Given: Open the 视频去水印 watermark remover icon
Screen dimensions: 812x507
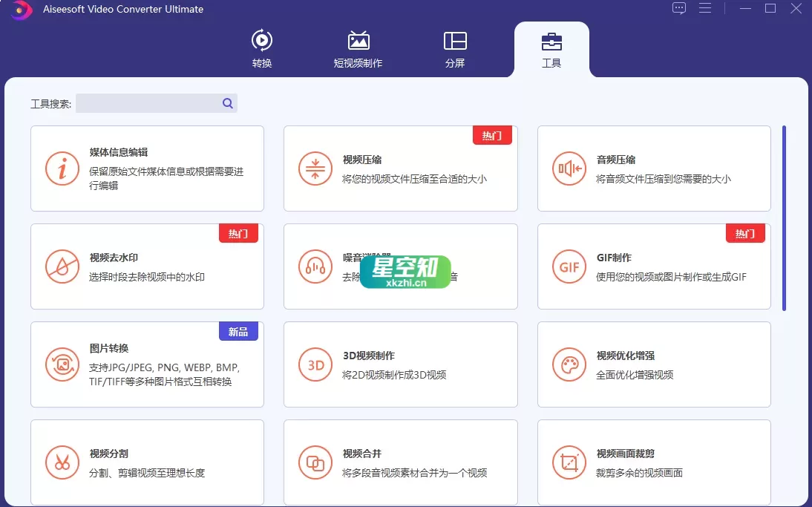Looking at the screenshot, I should pos(62,266).
